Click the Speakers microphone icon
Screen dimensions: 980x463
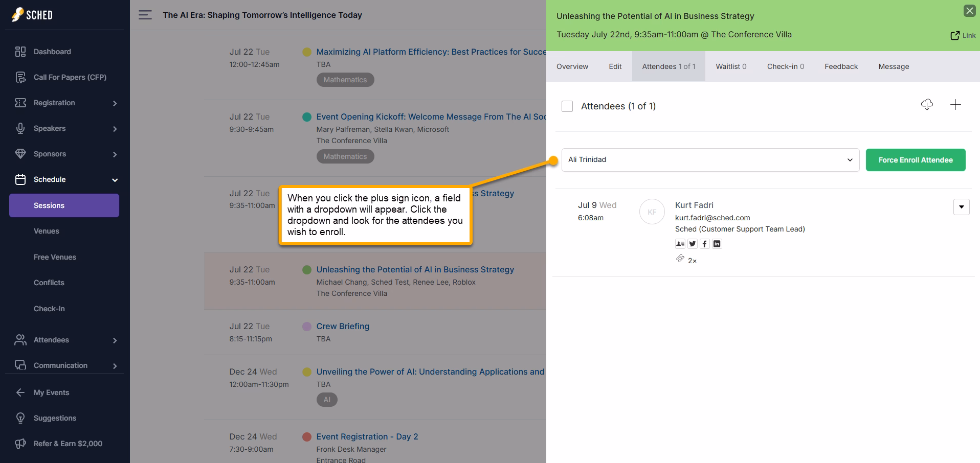click(x=20, y=128)
